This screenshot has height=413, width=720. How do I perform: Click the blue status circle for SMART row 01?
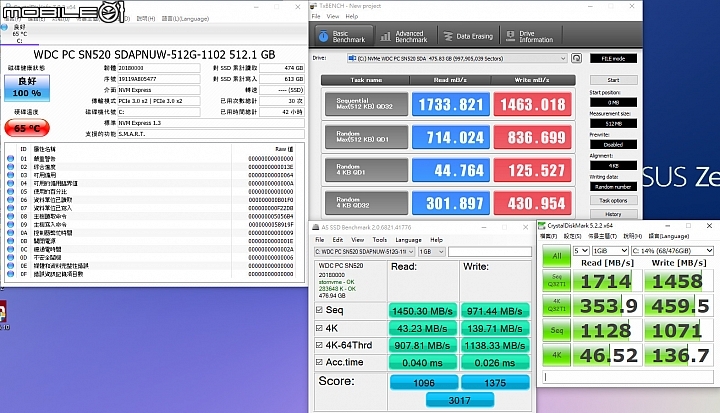[x=11, y=158]
